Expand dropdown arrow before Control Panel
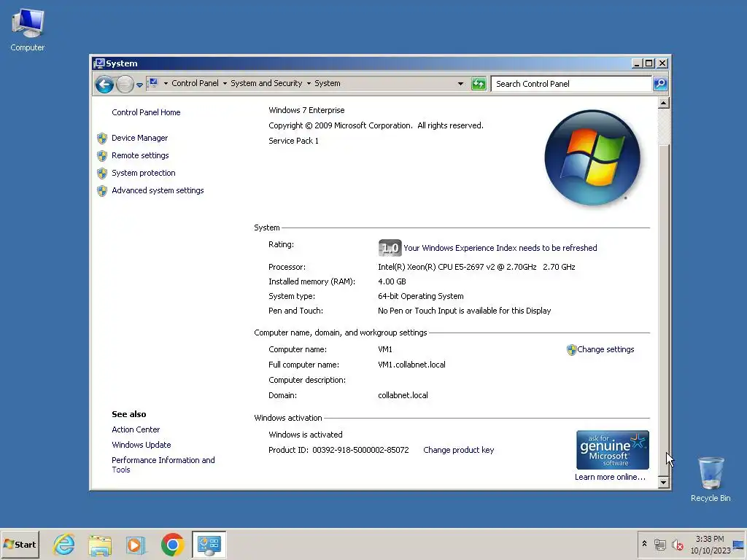 [166, 83]
